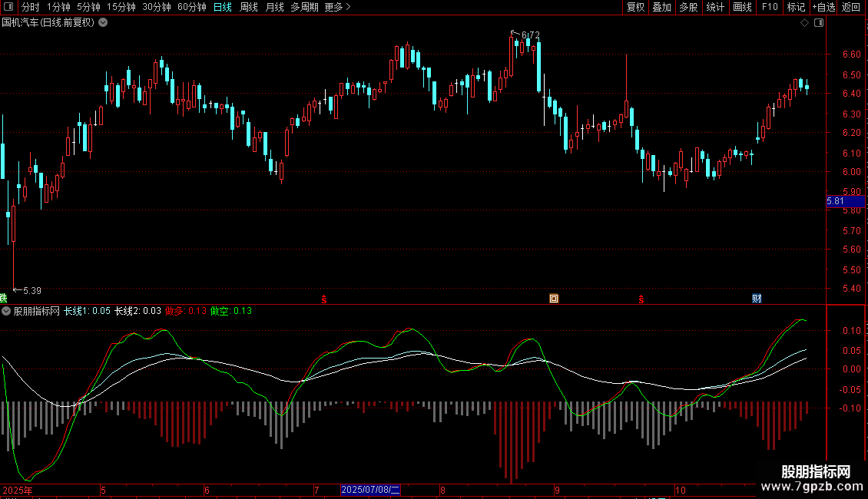This screenshot has width=868, height=499.
Task: Click the 返回 back button
Action: click(851, 8)
